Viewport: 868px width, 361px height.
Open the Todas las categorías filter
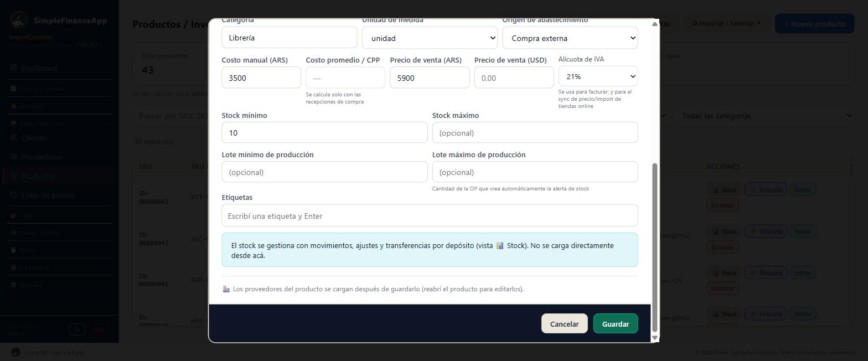(x=763, y=116)
